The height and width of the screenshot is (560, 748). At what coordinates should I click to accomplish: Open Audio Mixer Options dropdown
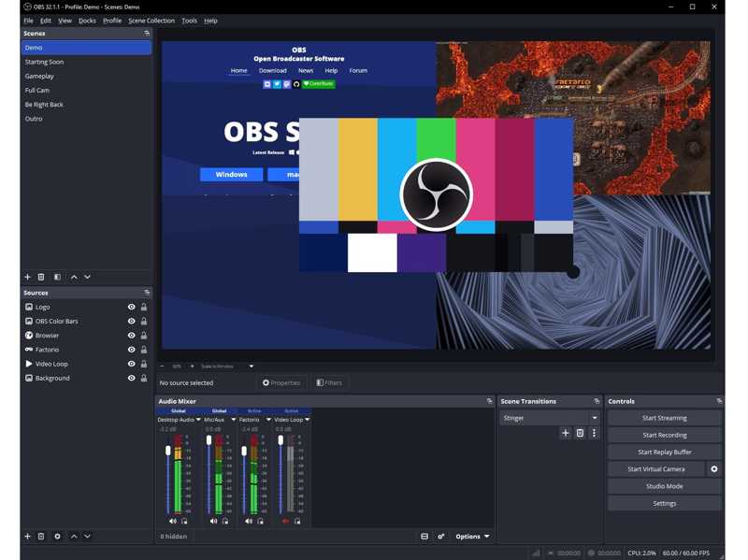coord(472,536)
